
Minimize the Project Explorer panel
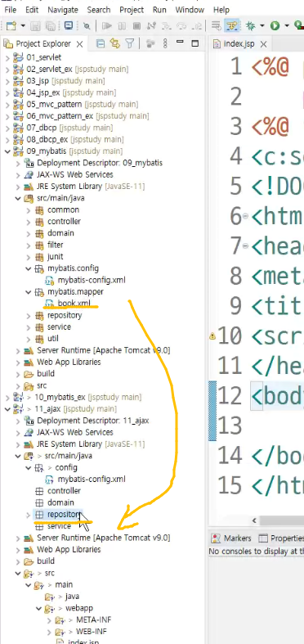179,43
